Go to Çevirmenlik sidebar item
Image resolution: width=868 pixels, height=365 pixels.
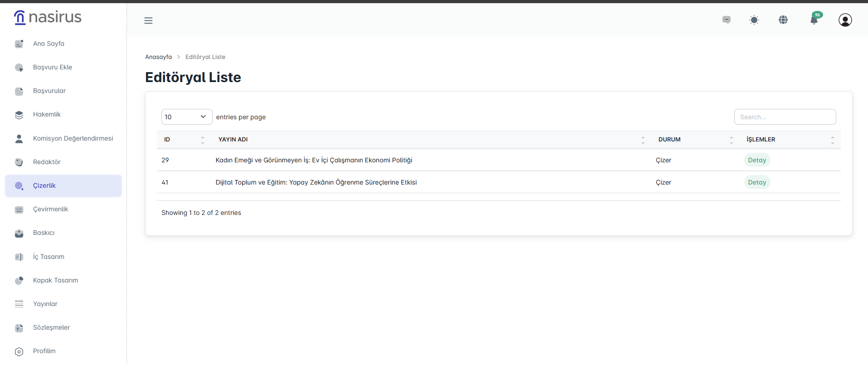pos(50,209)
